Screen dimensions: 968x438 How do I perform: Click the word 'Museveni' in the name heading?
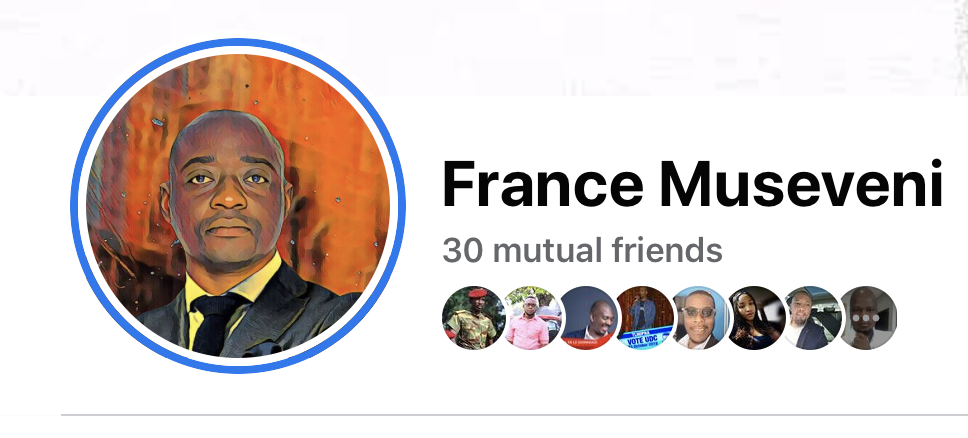coord(801,184)
